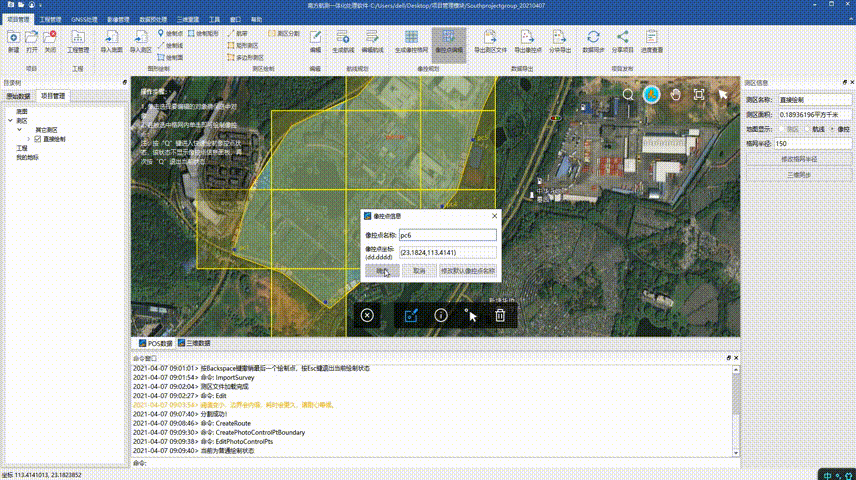Collapse the 测区 node in the project tree

click(x=9, y=121)
